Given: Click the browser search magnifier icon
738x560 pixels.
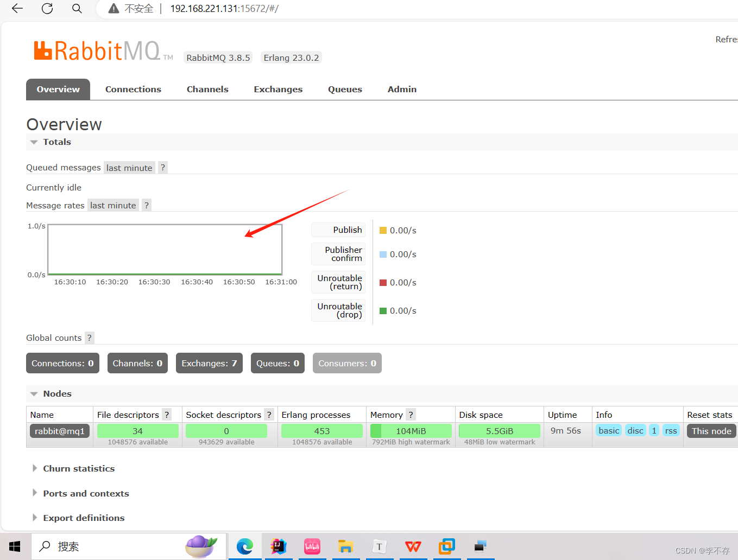Looking at the screenshot, I should point(77,9).
